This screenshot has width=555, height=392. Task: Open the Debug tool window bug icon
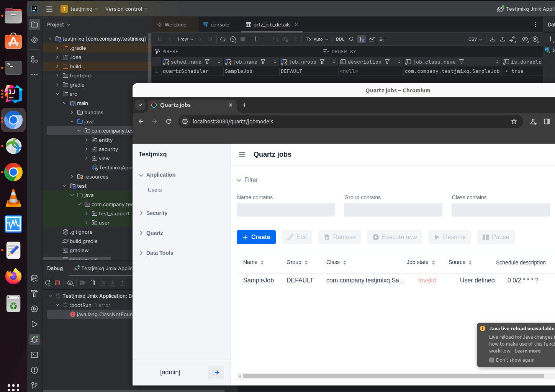pos(34,340)
